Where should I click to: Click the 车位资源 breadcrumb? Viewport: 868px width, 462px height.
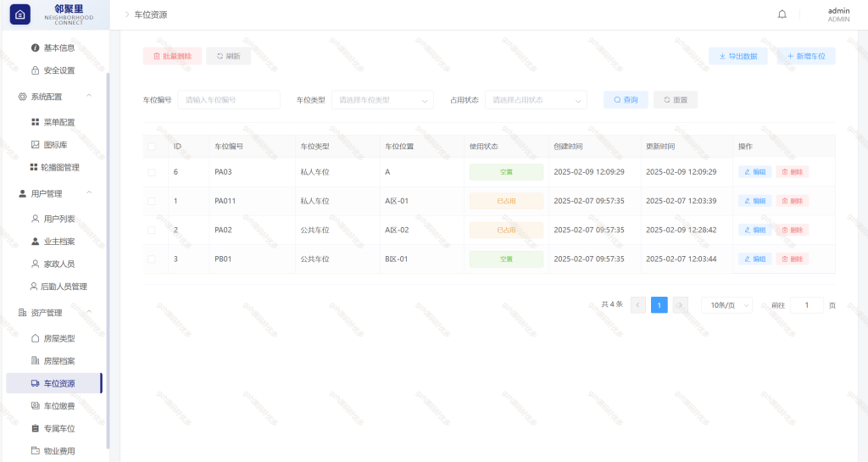pos(151,15)
